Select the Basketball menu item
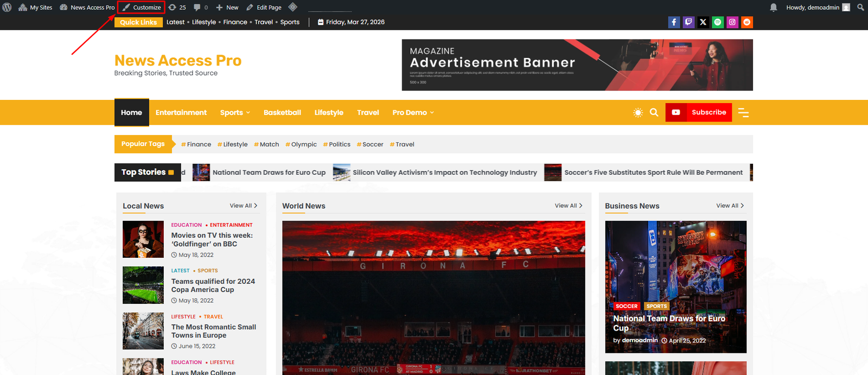The image size is (868, 375). click(x=282, y=112)
